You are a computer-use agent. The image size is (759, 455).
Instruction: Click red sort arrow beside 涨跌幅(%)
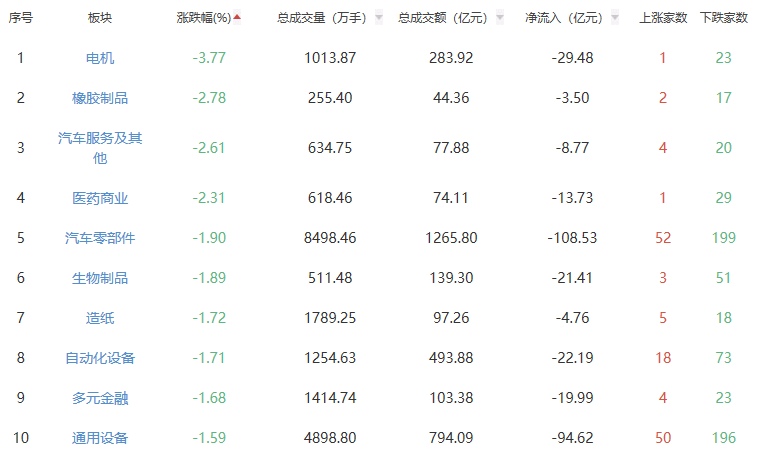237,17
